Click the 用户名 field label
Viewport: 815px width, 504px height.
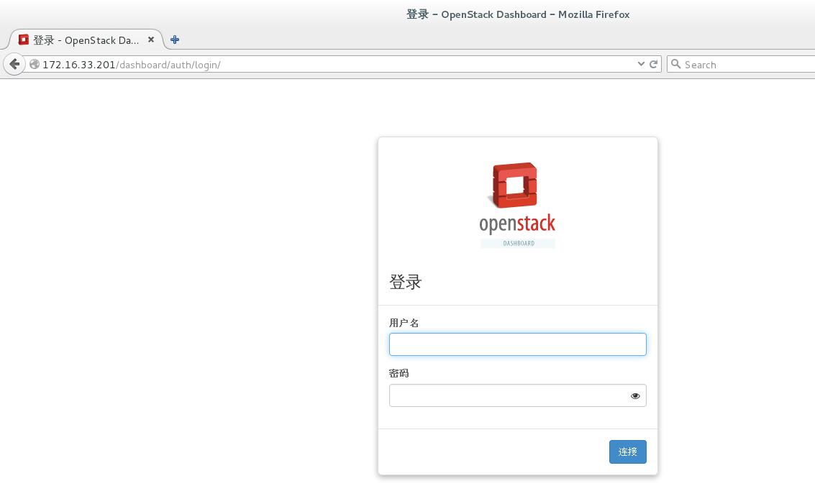click(404, 323)
